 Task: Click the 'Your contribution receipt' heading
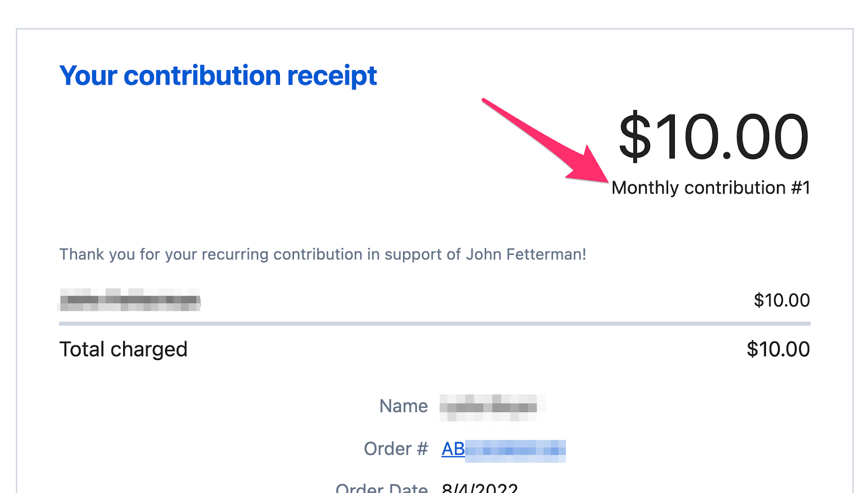click(218, 76)
